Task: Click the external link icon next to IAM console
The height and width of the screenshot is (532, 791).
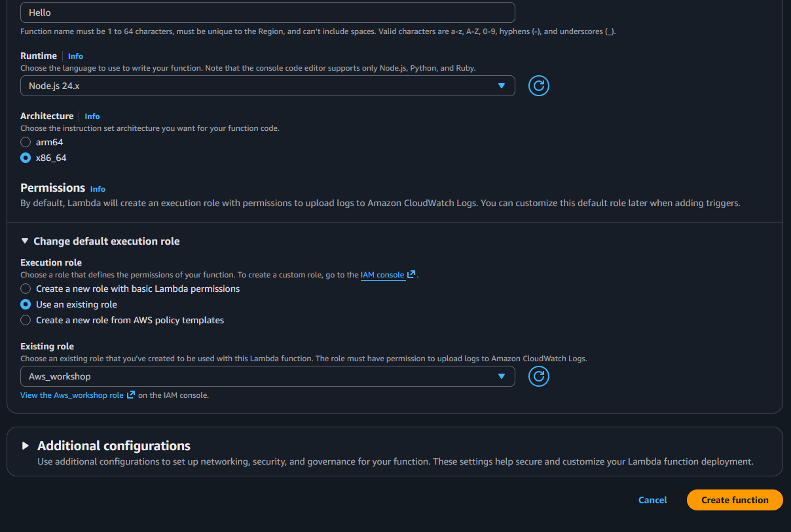Action: [411, 275]
